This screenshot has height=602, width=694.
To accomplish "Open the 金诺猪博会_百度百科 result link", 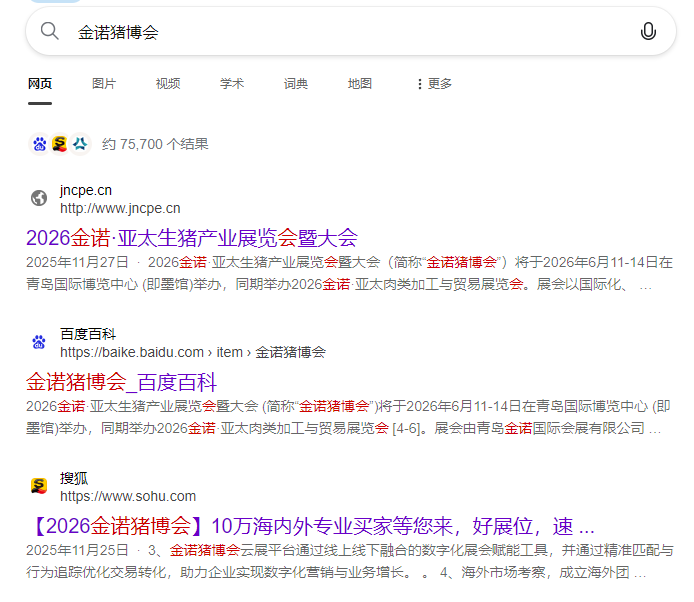I will coord(121,382).
